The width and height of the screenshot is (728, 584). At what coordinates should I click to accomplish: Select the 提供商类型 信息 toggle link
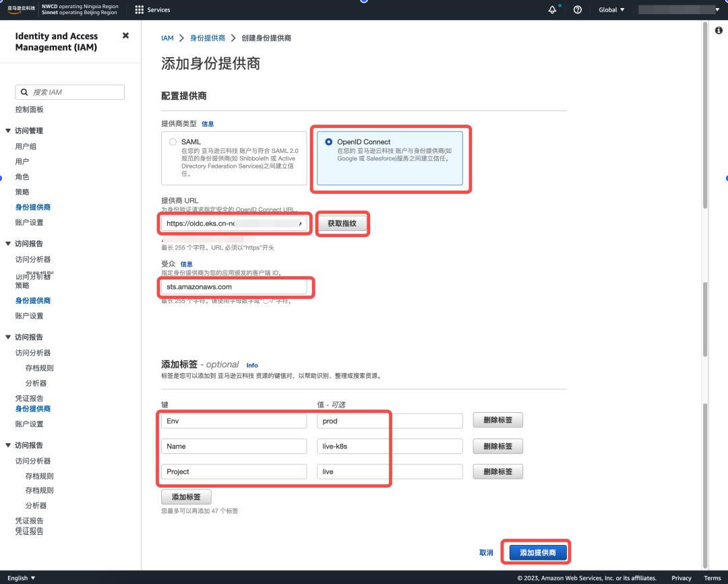208,123
